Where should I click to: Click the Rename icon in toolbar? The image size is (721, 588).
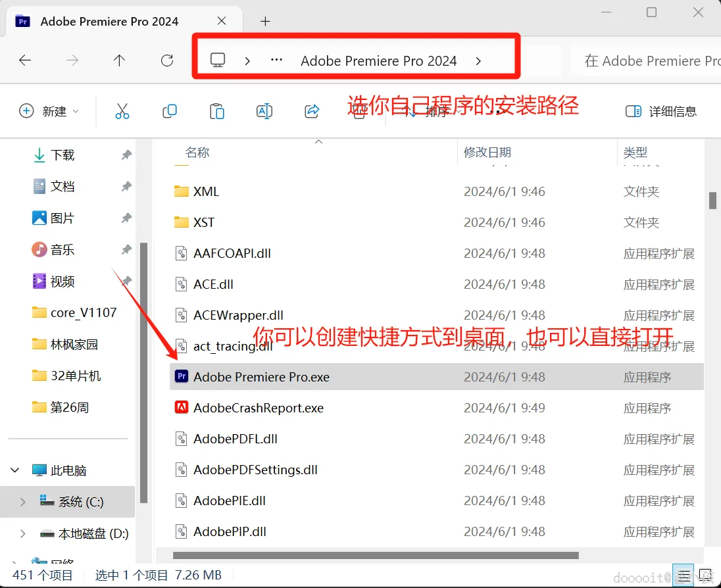[x=264, y=111]
